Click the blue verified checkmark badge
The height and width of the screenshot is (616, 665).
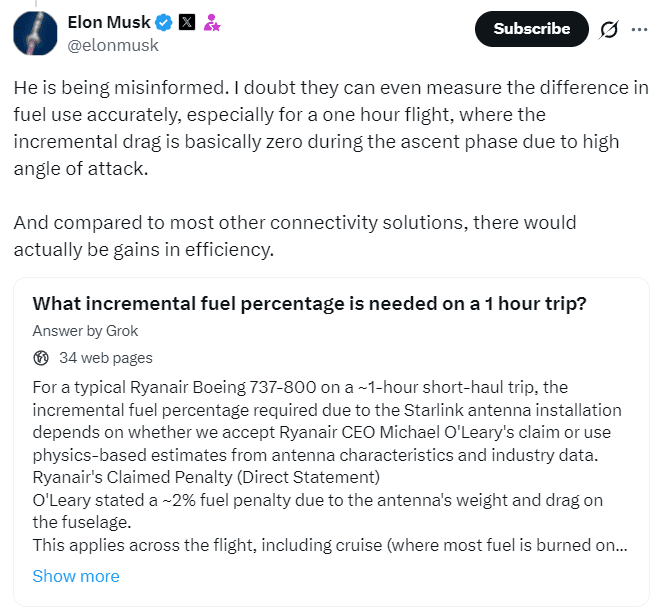click(x=164, y=22)
